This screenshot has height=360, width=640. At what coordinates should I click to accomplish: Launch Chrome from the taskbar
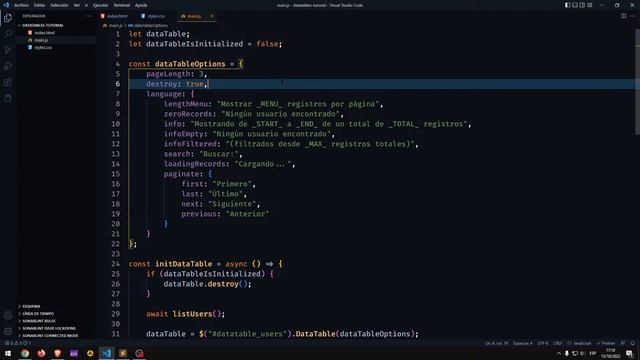pyautogui.click(x=25, y=353)
